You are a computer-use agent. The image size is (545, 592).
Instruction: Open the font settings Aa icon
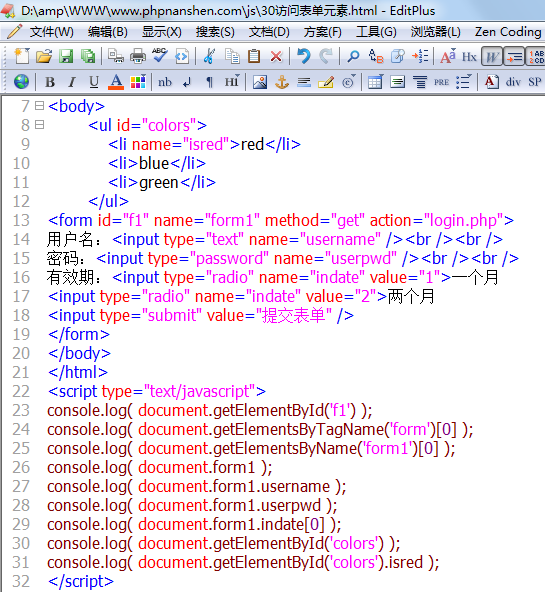pyautogui.click(x=448, y=57)
